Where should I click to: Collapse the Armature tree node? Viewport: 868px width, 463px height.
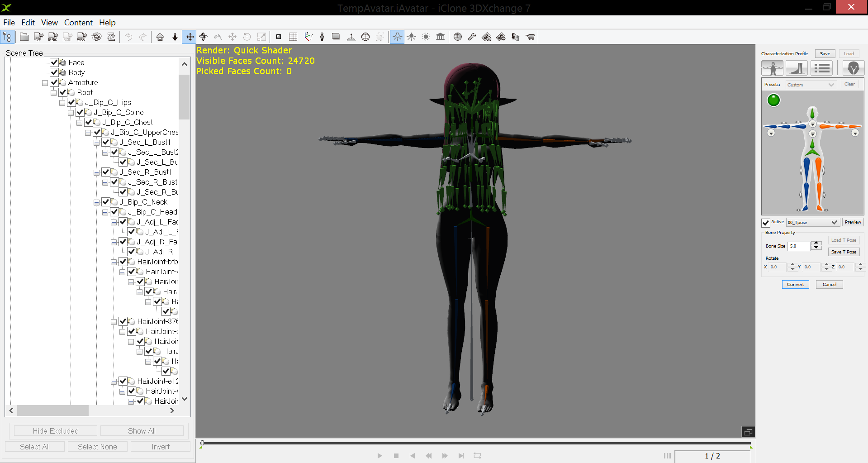45,83
